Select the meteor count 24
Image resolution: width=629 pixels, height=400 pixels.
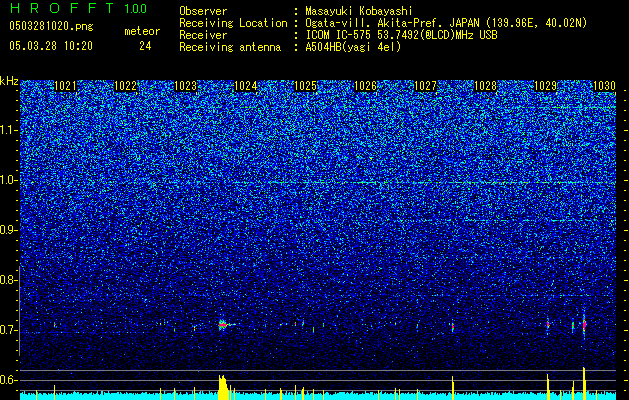tap(145, 46)
